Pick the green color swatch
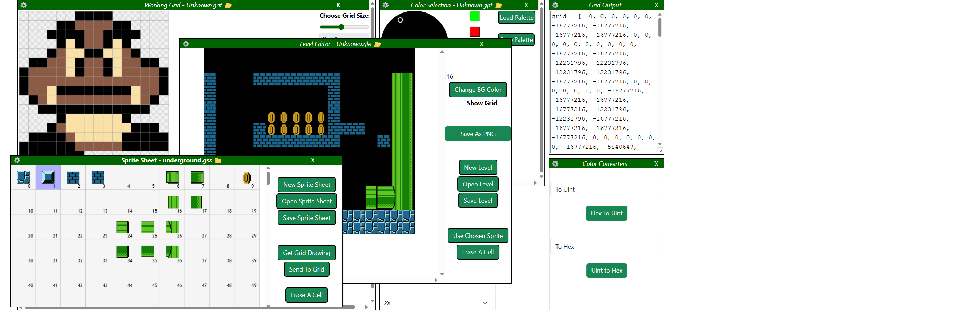This screenshot has height=310, width=980. (474, 16)
